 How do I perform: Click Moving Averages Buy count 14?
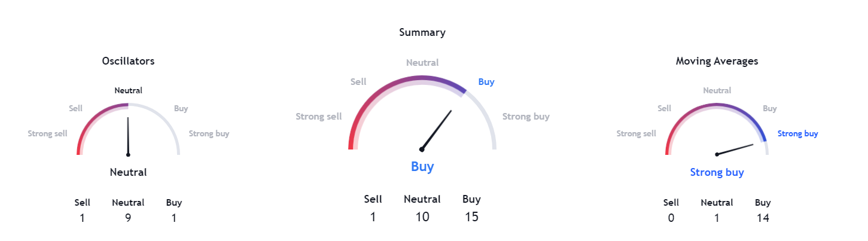pyautogui.click(x=763, y=218)
